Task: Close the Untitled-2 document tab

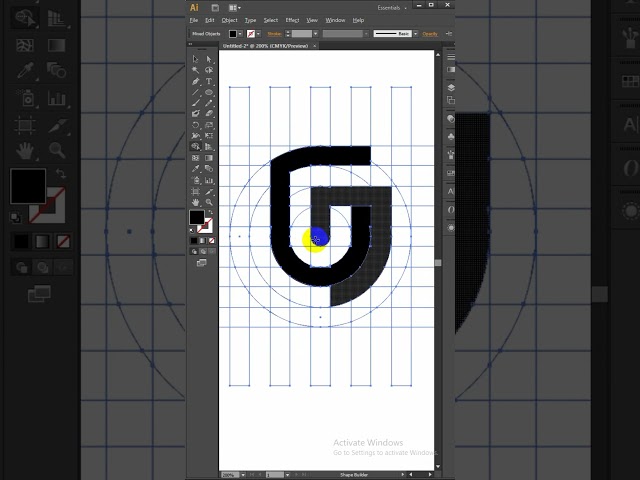Action: click(x=314, y=46)
